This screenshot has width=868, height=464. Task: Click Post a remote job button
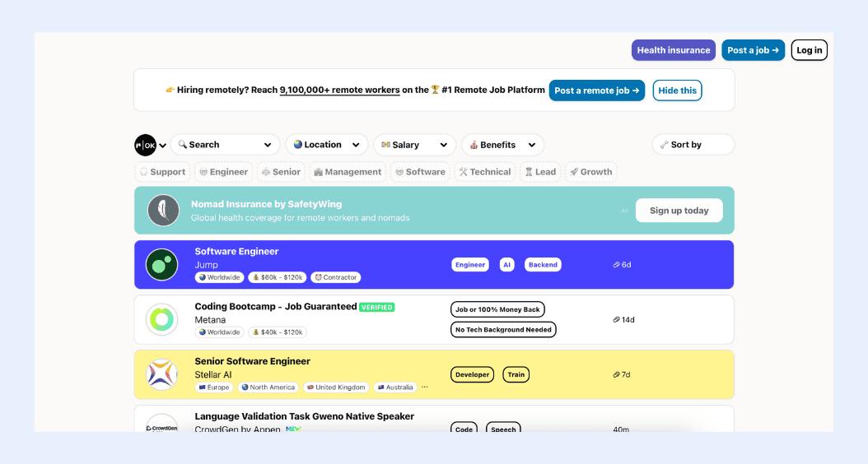coord(597,90)
